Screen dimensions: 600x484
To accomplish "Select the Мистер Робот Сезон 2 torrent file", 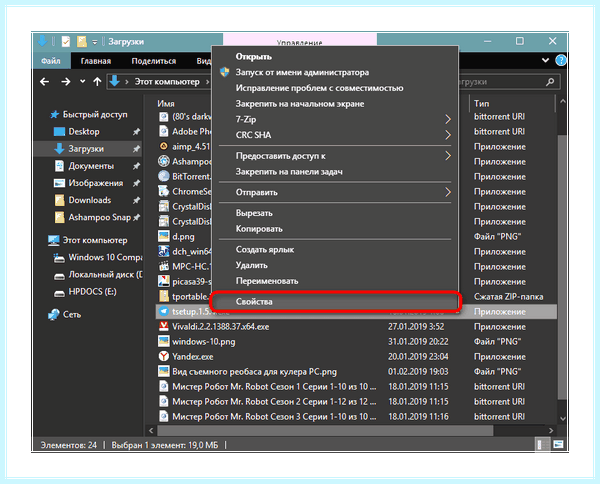I will [274, 401].
